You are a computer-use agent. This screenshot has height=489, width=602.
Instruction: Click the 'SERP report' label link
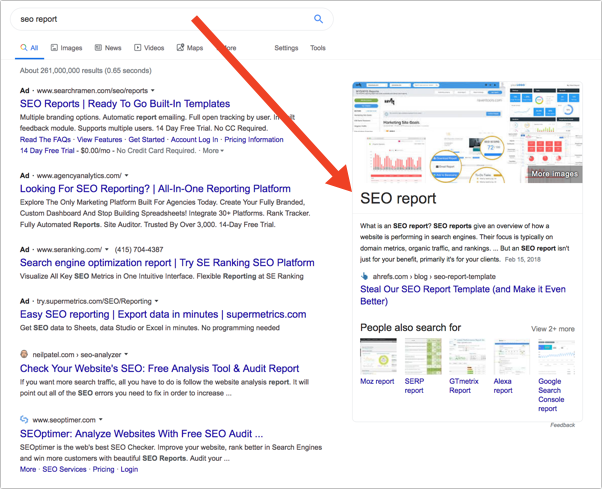click(x=414, y=386)
